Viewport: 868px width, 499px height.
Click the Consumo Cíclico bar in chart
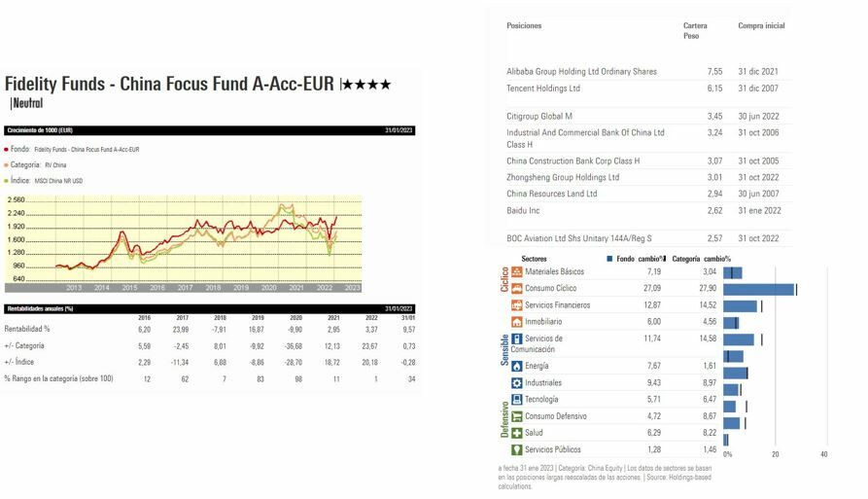click(x=759, y=289)
